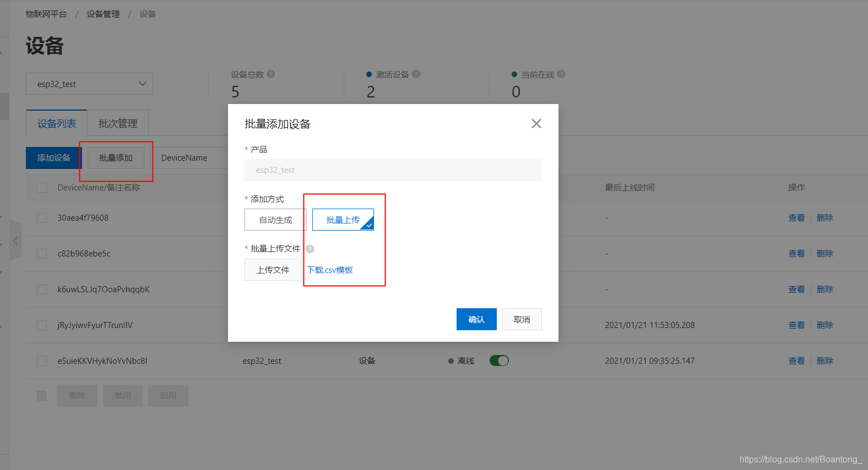
Task: Toggle the bottom bulk-select checkbox
Action: [42, 396]
